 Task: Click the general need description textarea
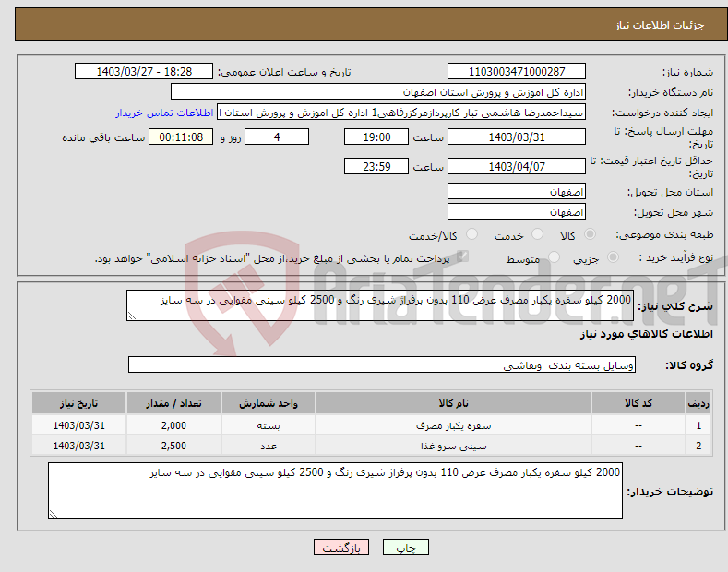point(380,305)
